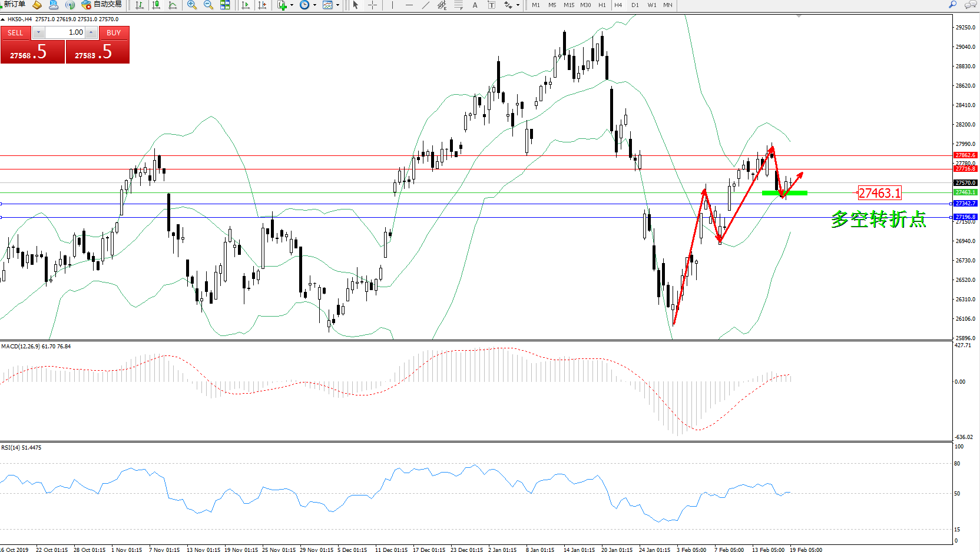Tile chart windows with grid icon

click(x=225, y=5)
